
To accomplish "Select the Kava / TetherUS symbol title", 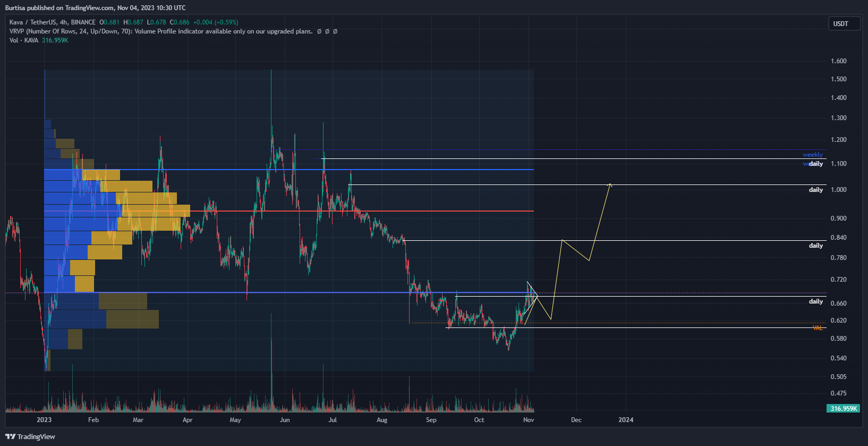I will click(x=53, y=22).
